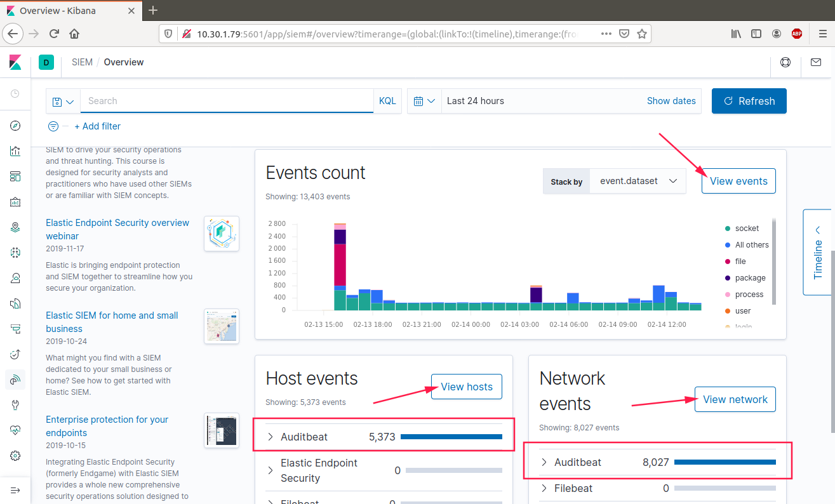Open Dev Tools wrench icon
Image resolution: width=835 pixels, height=504 pixels.
(15, 405)
